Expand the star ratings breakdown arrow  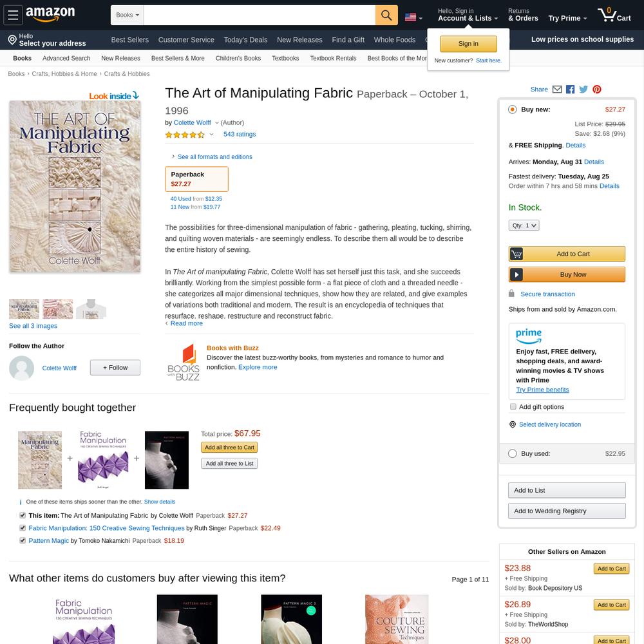[x=211, y=135]
